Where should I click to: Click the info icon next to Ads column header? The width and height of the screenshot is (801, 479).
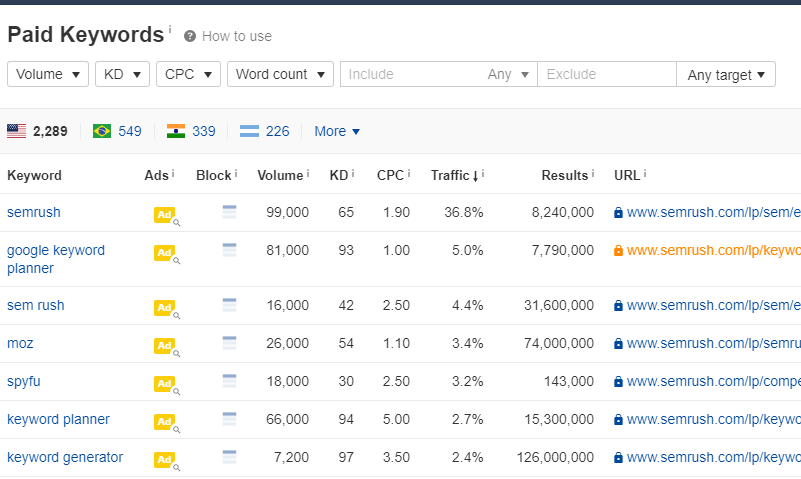click(x=173, y=174)
